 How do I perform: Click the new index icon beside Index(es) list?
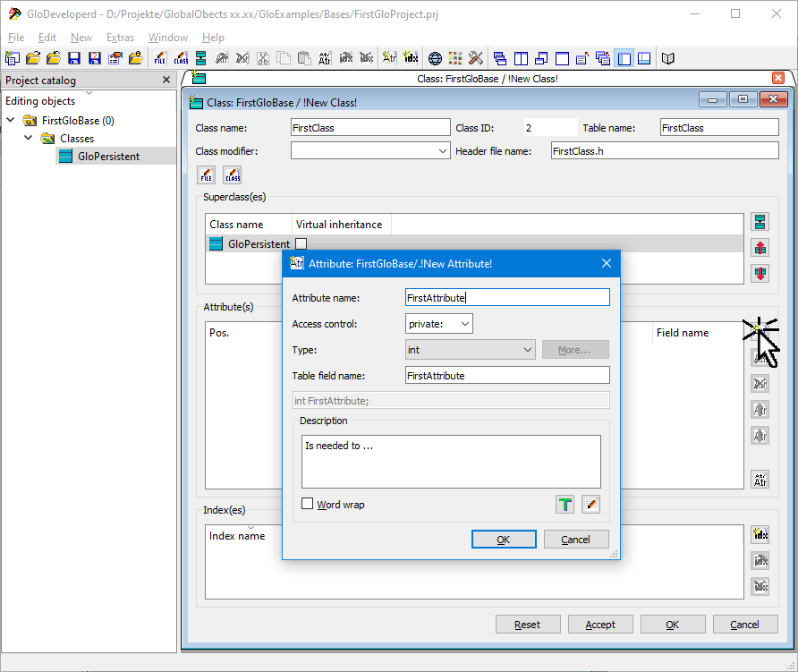[x=760, y=534]
